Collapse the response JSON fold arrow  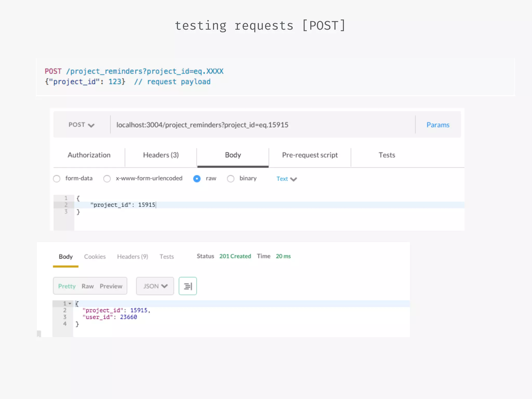pyautogui.click(x=70, y=303)
